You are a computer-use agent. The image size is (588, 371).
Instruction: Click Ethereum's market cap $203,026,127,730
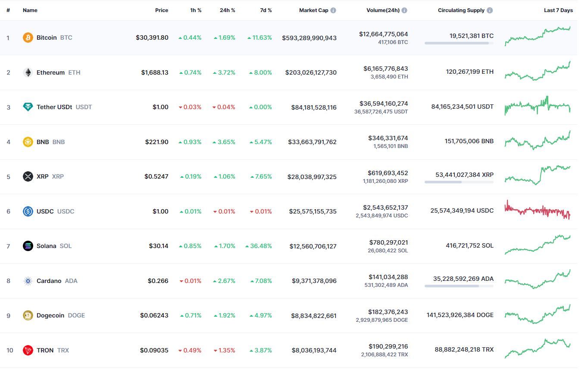311,72
